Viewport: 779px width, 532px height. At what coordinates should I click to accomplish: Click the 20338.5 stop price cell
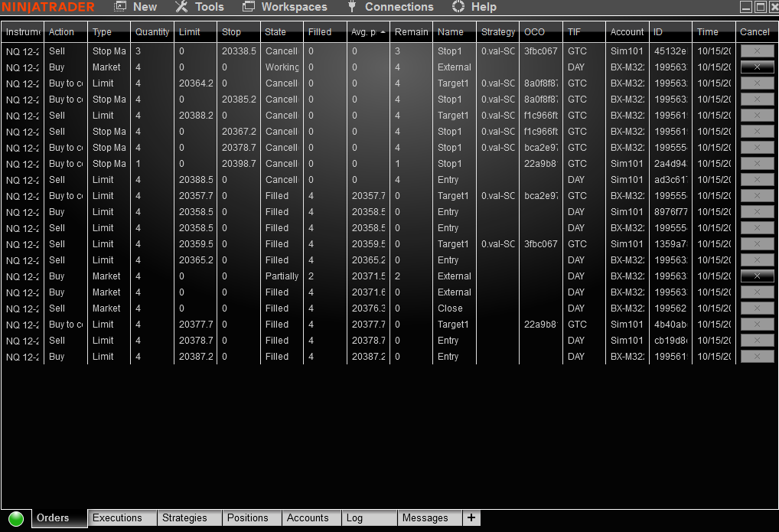(239, 51)
